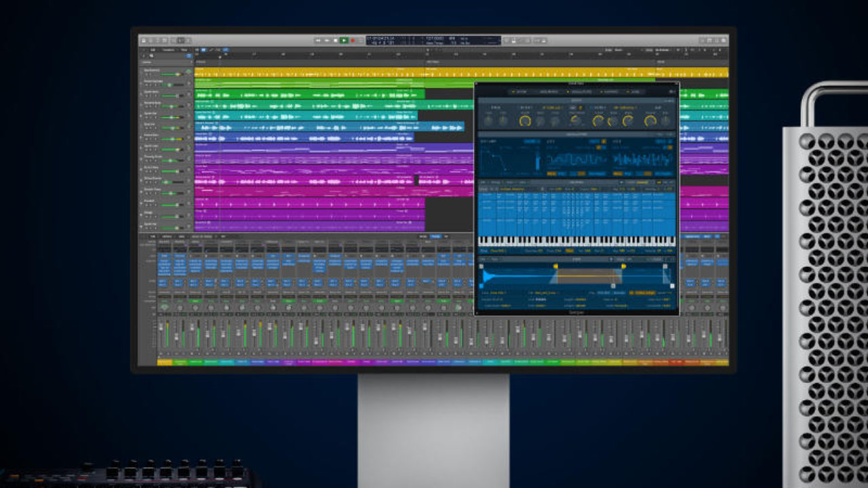Screen dimensions: 868x488
Task: Toggle the Toolbar button in control bar
Action: tap(165, 41)
